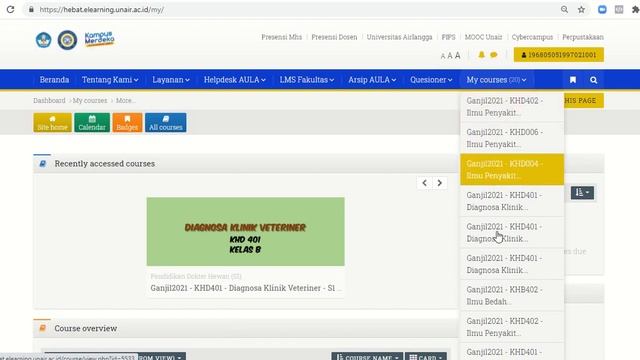Click the bookmark icon in blue navbar
The width and height of the screenshot is (640, 360).
point(573,80)
